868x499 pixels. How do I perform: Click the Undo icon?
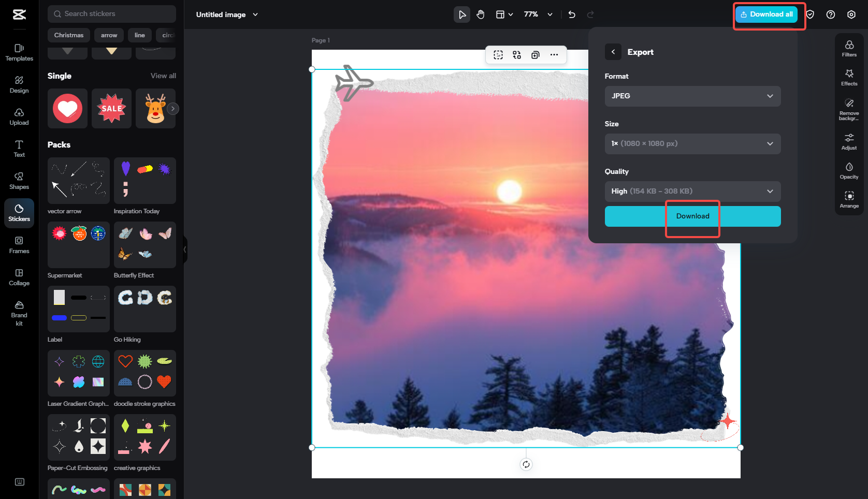point(571,14)
